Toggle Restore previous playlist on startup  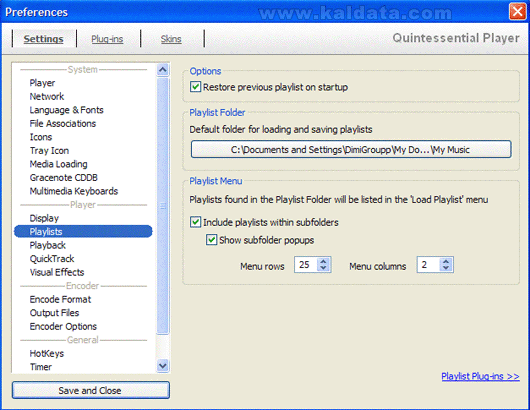(195, 87)
